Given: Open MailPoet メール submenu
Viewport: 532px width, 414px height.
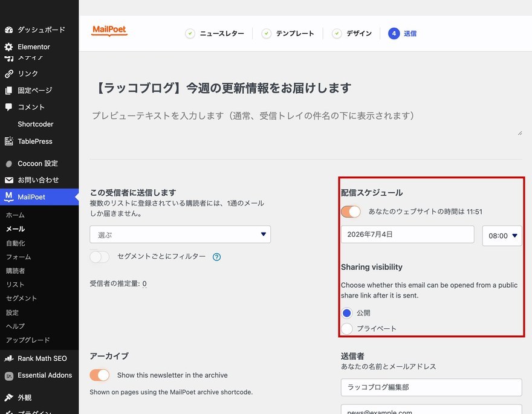Looking at the screenshot, I should (15, 229).
